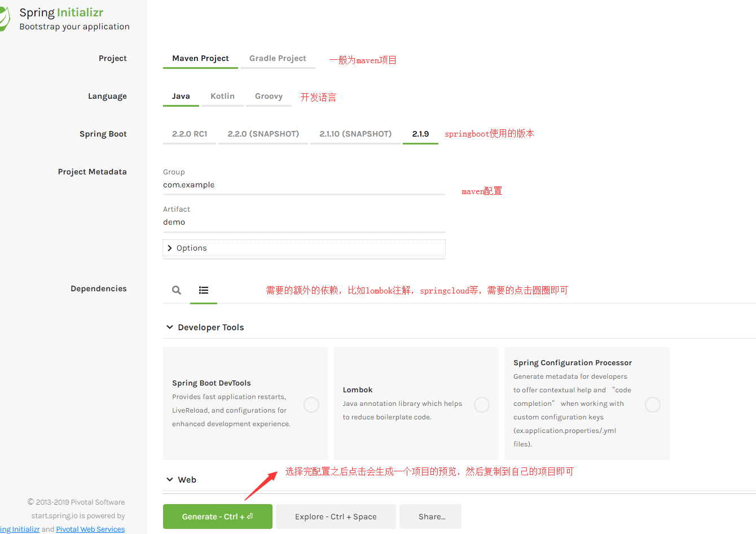Select Spring Boot 2.2.0 (SNAPSHOT)
The height and width of the screenshot is (534, 756).
tap(263, 134)
